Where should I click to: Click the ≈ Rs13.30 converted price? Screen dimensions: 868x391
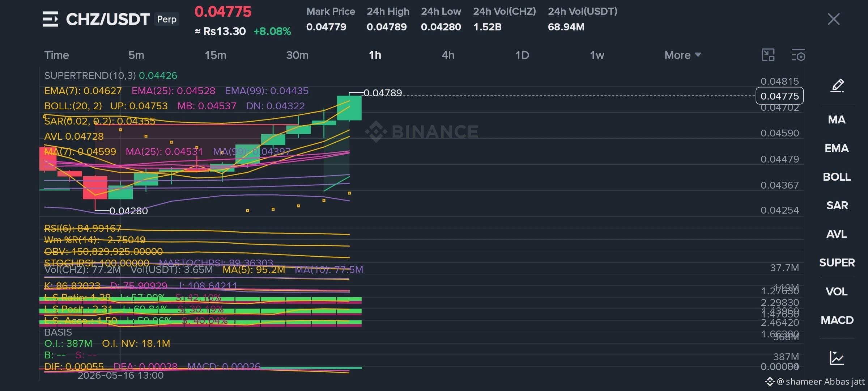220,31
